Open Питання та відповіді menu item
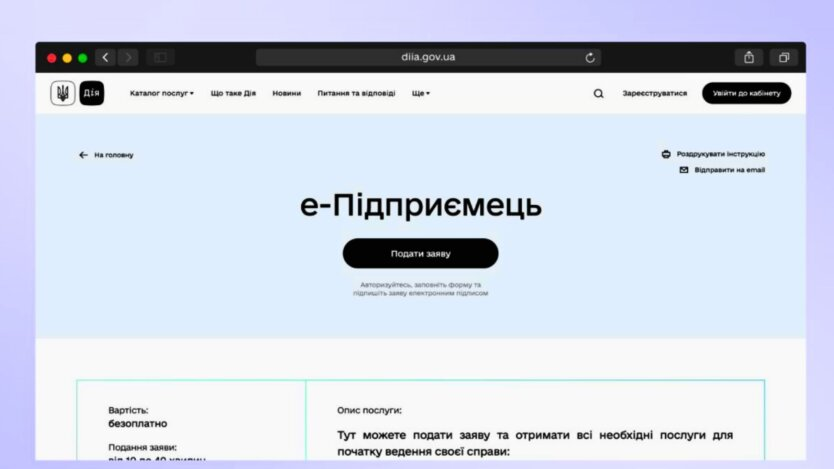 click(356, 93)
